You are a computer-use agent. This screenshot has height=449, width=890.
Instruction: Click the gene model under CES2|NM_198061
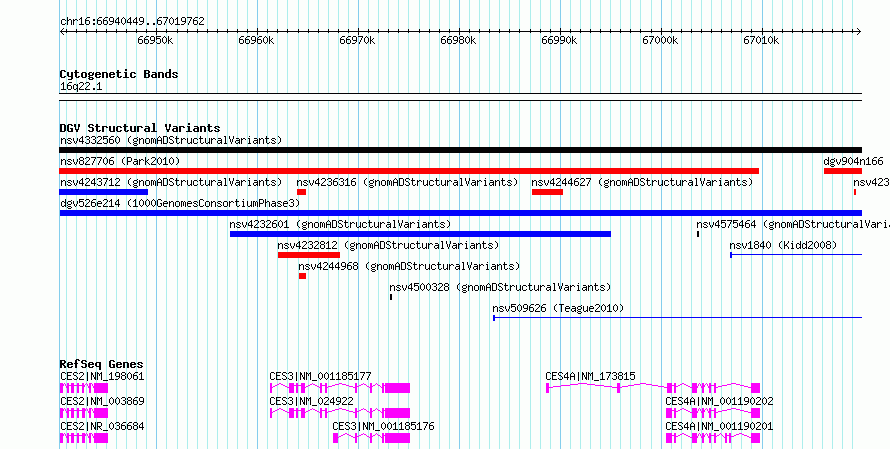click(x=83, y=388)
